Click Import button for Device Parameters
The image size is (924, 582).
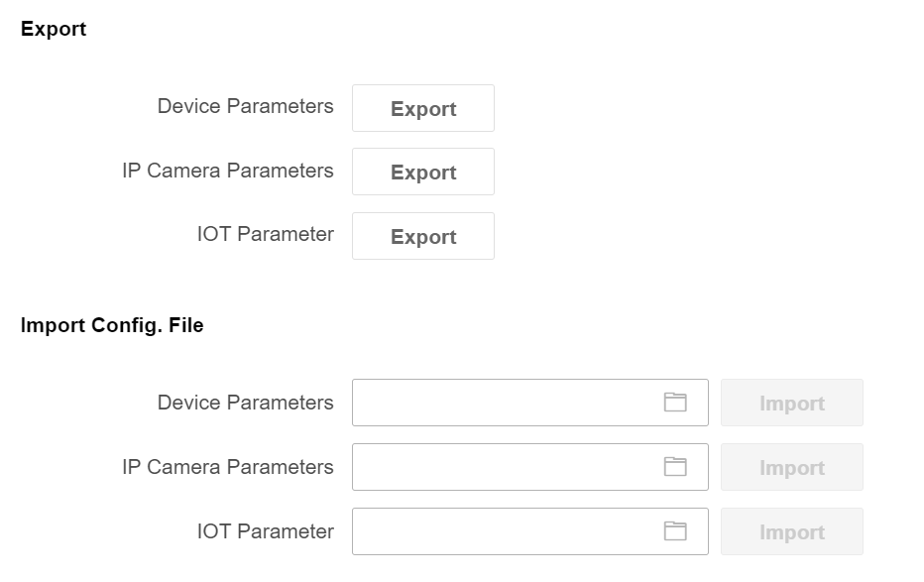(x=791, y=404)
